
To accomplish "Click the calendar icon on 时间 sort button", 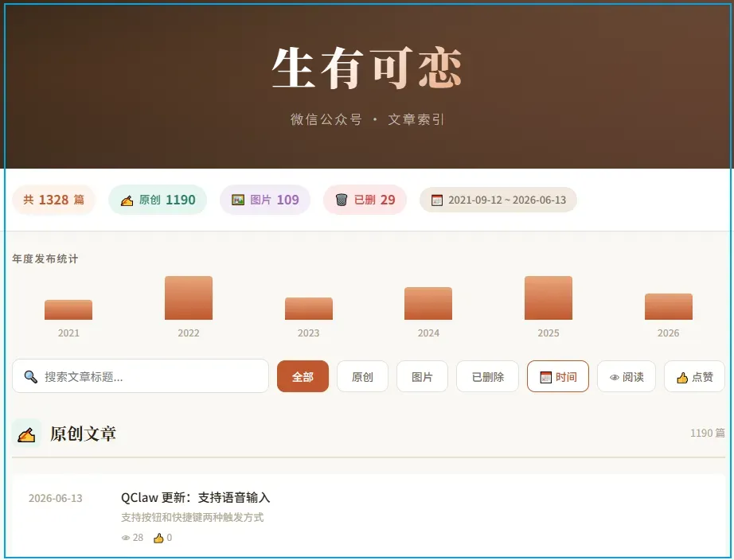I will click(x=546, y=377).
